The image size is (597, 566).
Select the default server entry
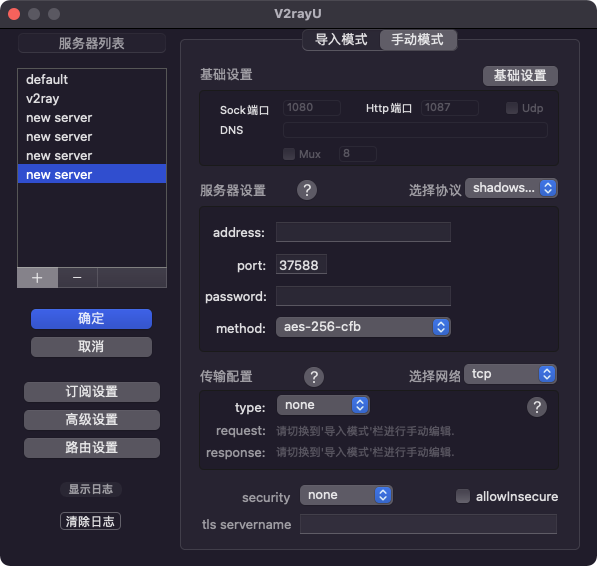pos(92,80)
